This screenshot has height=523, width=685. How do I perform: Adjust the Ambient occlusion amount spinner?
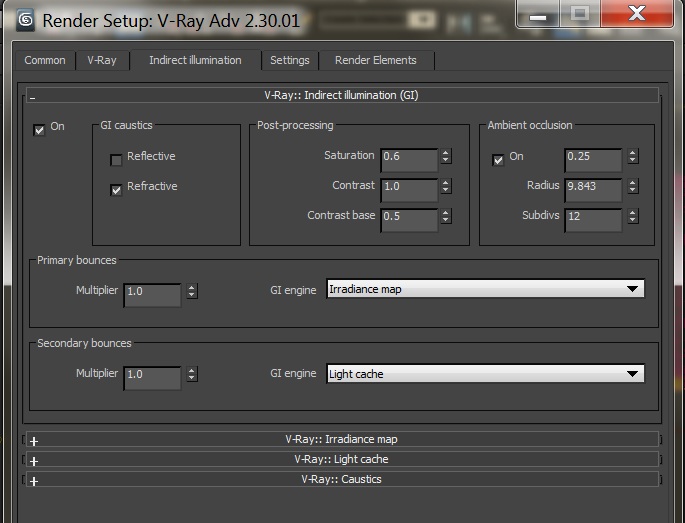click(633, 156)
